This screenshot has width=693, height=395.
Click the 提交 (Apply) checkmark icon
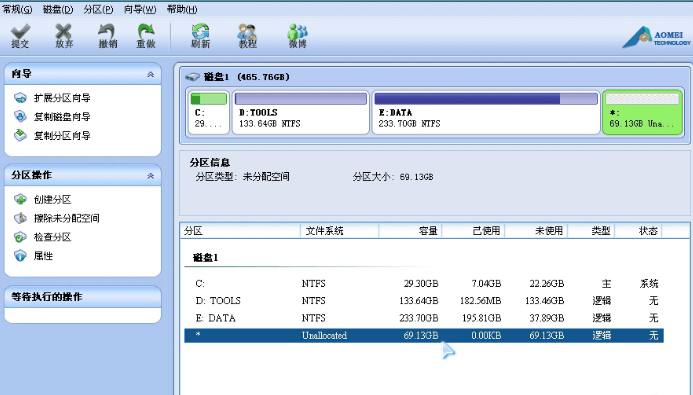[x=20, y=32]
